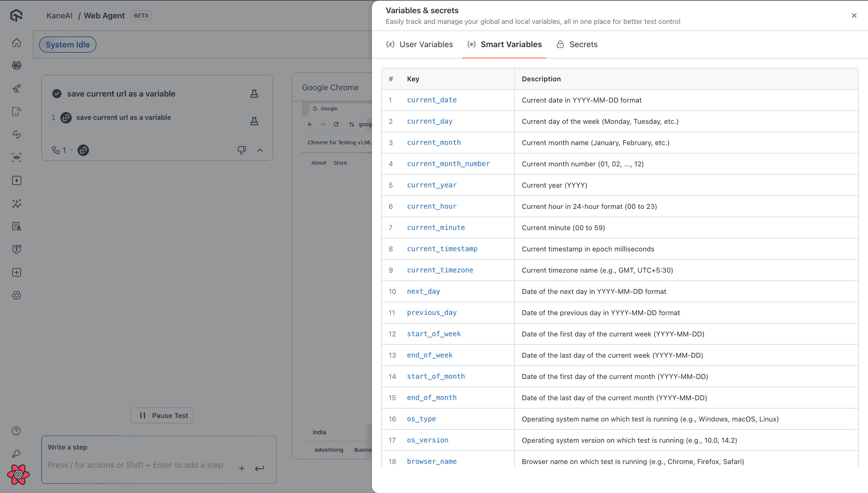Click the os_type variable key
This screenshot has width=868, height=493.
tap(421, 419)
